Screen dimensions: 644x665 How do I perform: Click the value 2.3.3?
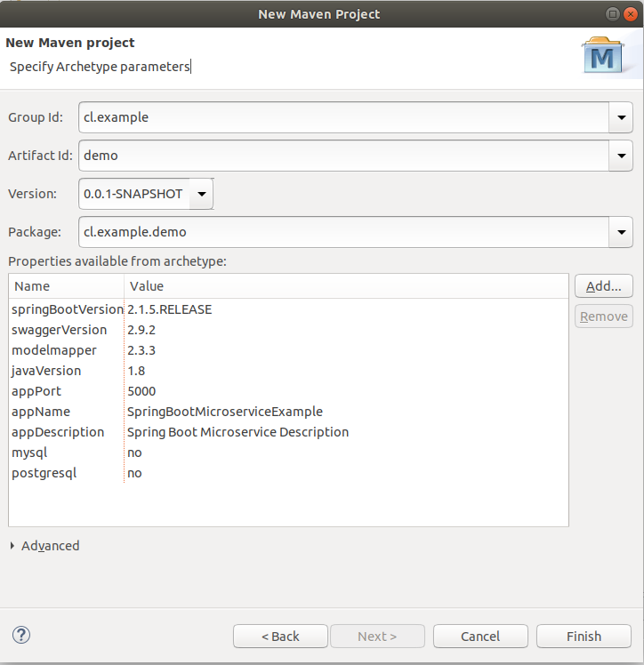(x=141, y=351)
